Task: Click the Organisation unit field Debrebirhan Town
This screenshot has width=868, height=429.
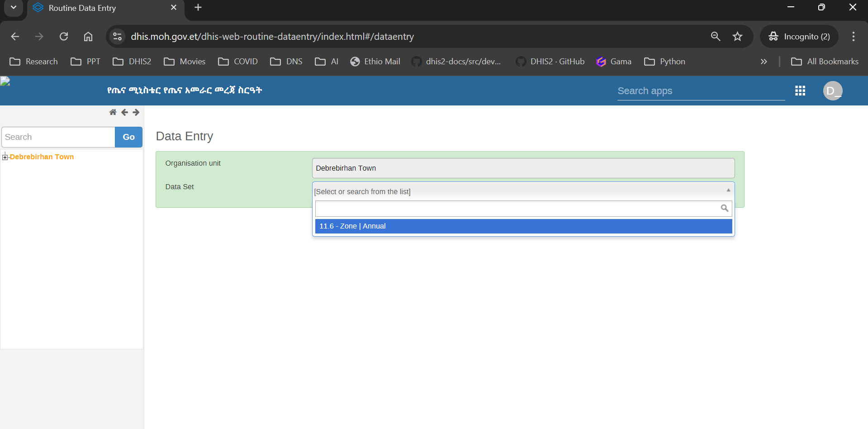Action: [x=523, y=168]
